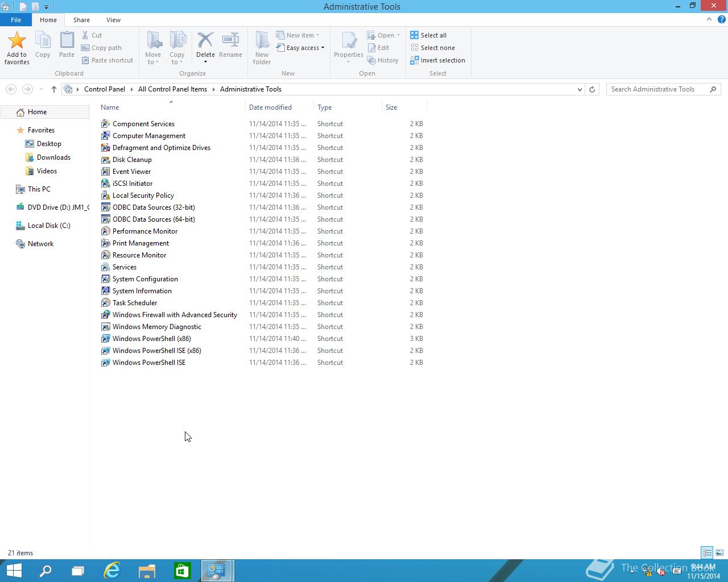Select the Computer Management shortcut icon
This screenshot has width=728, height=582.
[105, 136]
